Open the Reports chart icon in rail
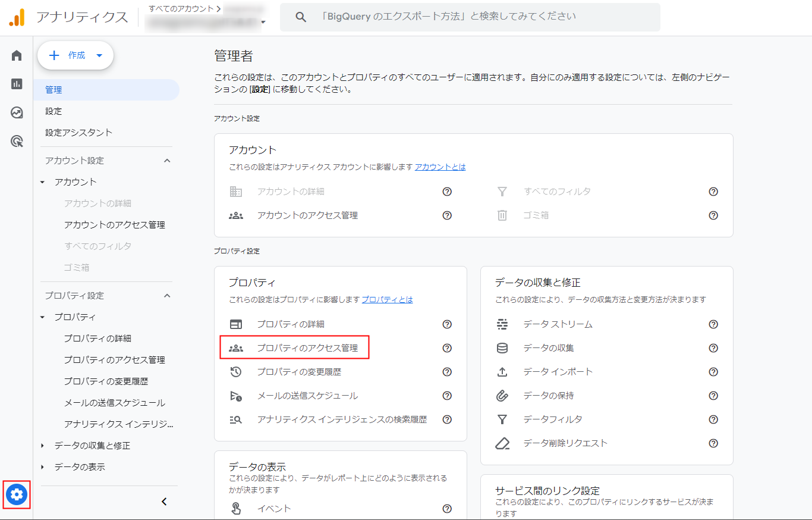The image size is (812, 520). click(17, 84)
